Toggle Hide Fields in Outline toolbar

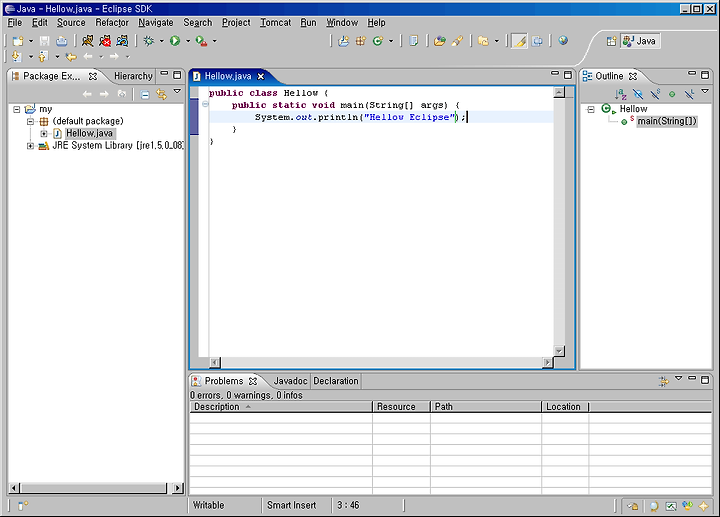[x=638, y=94]
